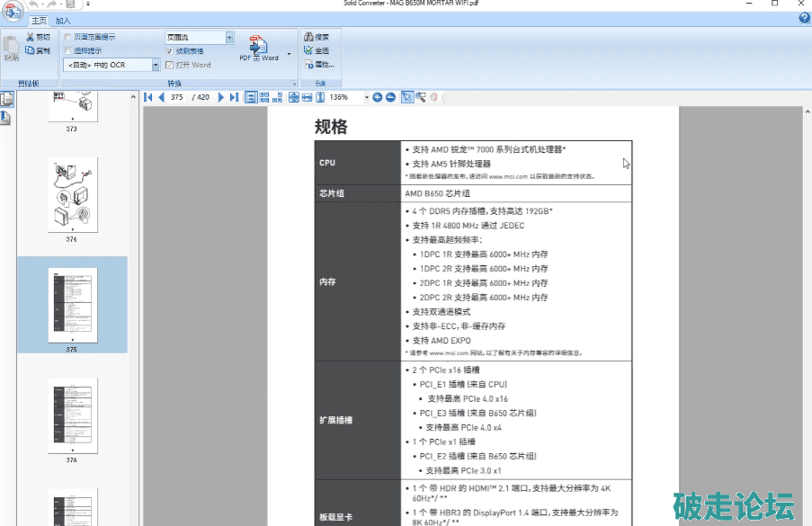This screenshot has height=526, width=812.
Task: Click the 支持双通道模式 line
Action: click(x=438, y=312)
